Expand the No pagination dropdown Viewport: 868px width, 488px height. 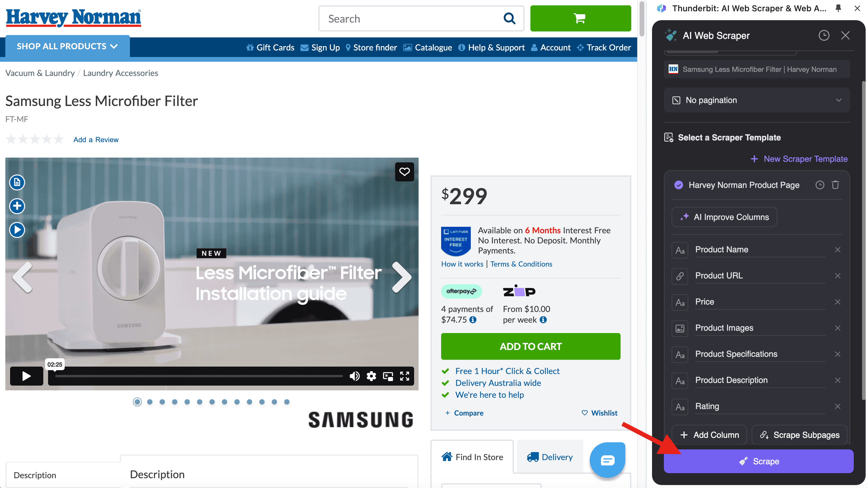tap(756, 100)
